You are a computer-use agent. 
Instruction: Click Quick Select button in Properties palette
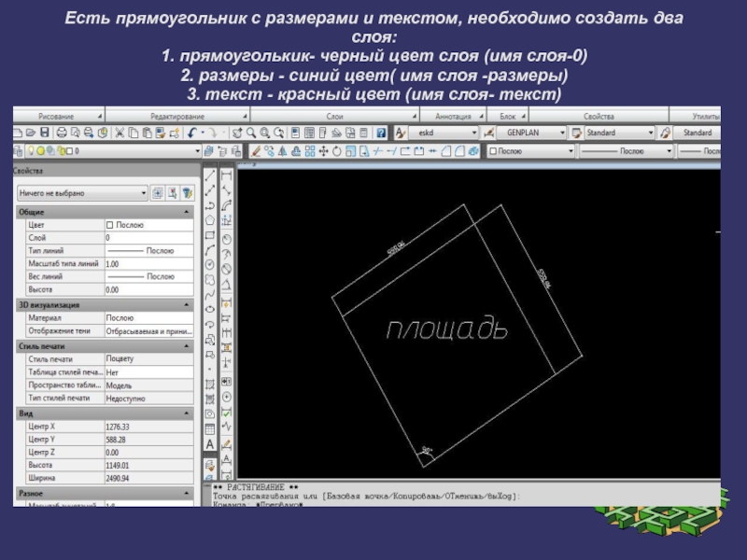188,193
